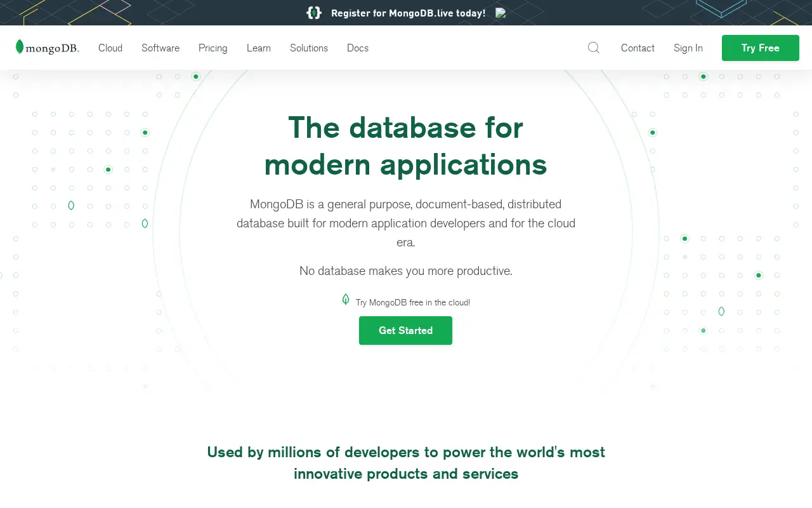Click the text Try MongoDB free in the cloud!
This screenshot has height=508, width=812.
(413, 302)
